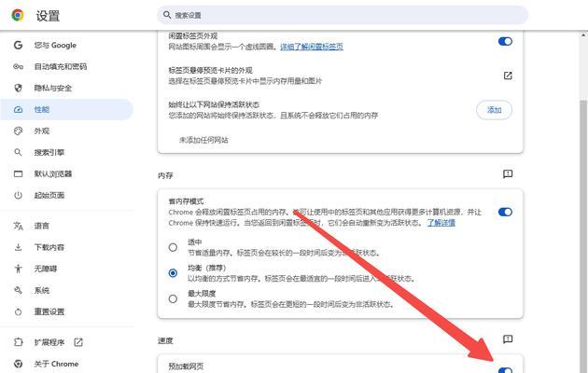The image size is (588, 373).
Task: Click the 设置 page title
Action: pos(48,16)
